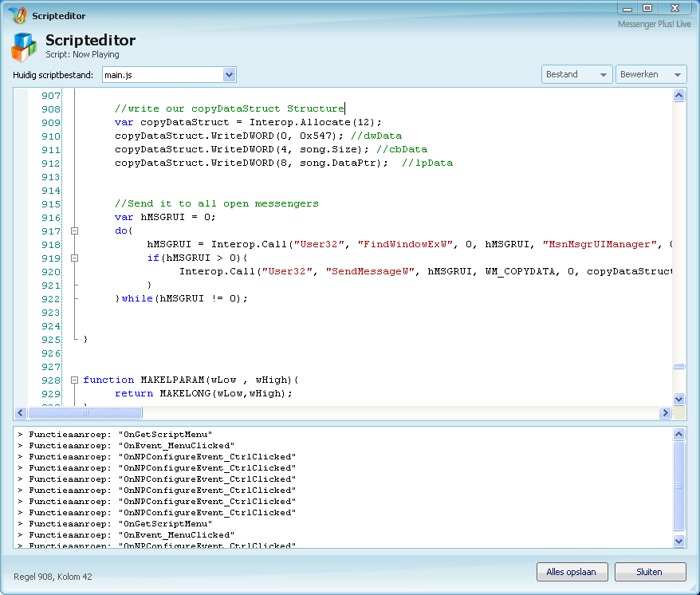Click the Alles opslaan button

(572, 572)
